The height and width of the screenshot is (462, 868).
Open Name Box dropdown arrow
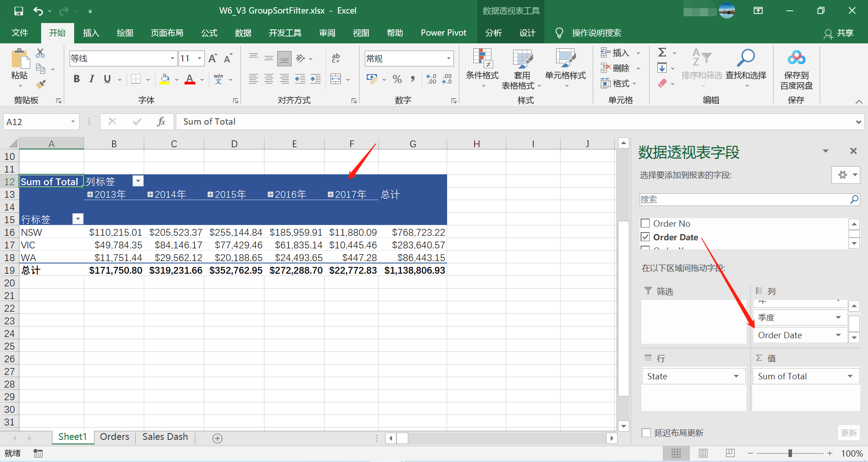pyautogui.click(x=73, y=121)
